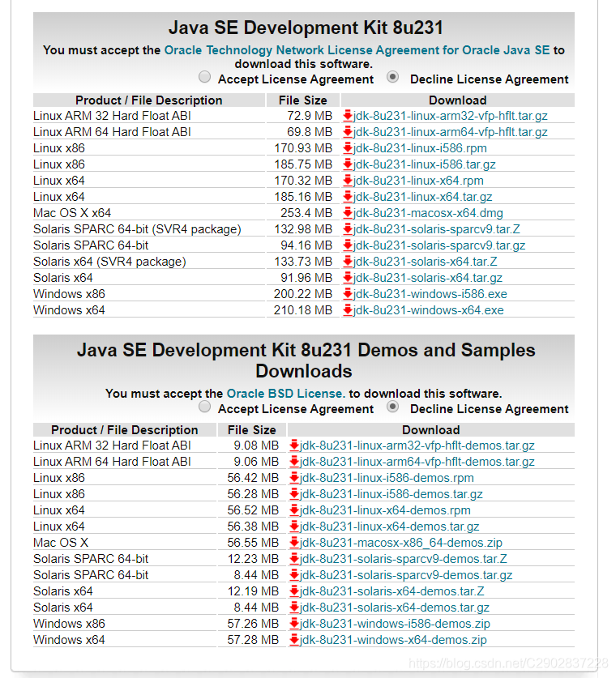The width and height of the screenshot is (616, 678).
Task: Download jdk-8u231-linux-x64-demos.rpm link
Action: click(385, 510)
